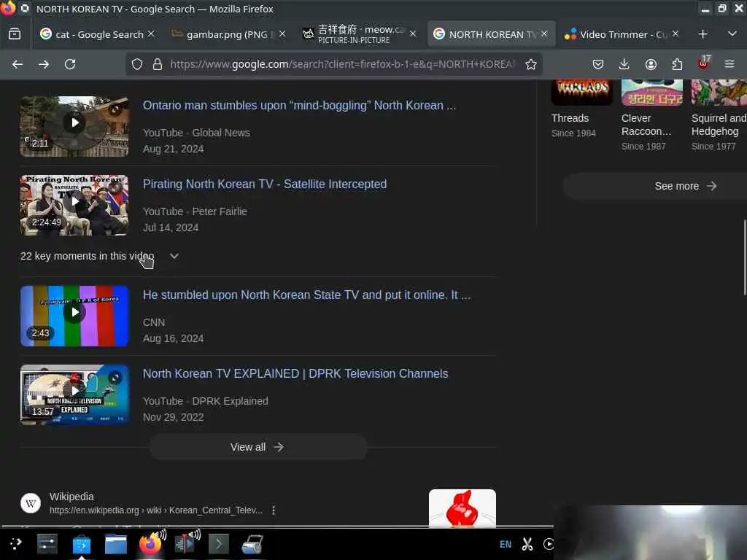Click the red logo thumbnail beside Wikipedia result
747x560 pixels.
pos(462,508)
